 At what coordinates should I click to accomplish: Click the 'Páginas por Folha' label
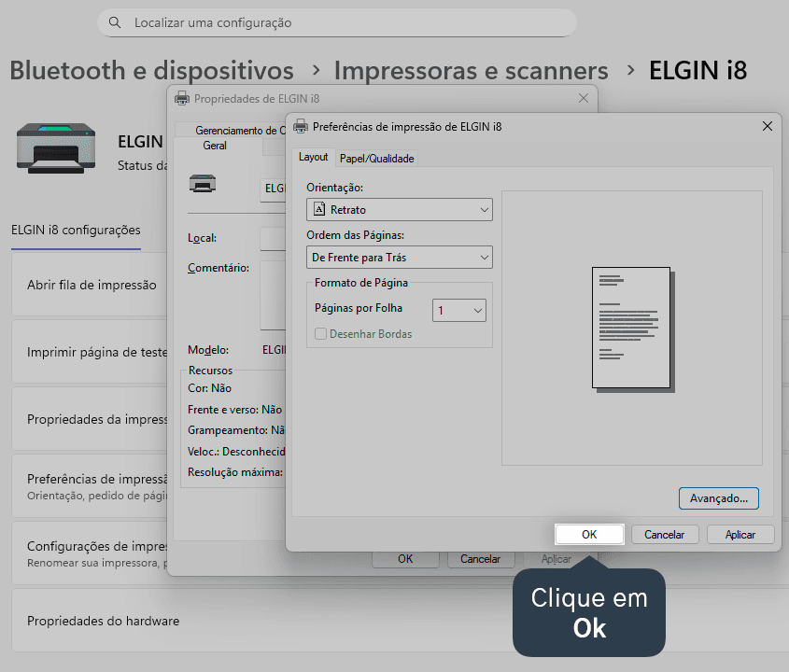point(359,308)
